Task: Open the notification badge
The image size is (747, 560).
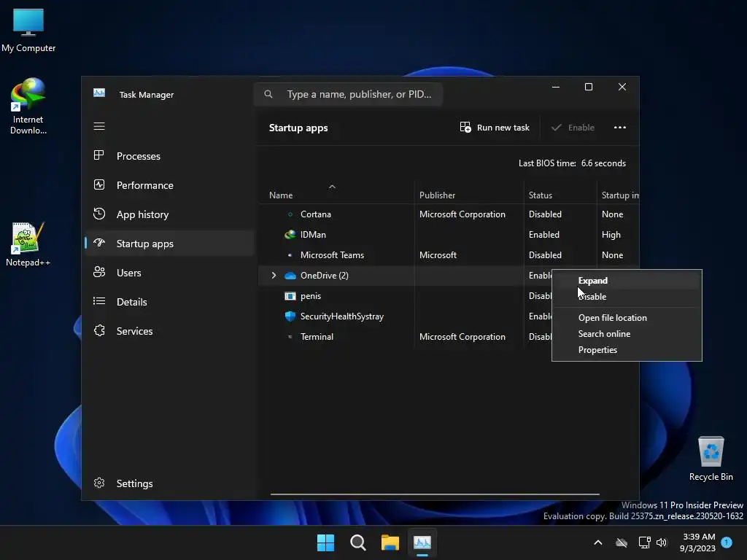Action: click(x=727, y=542)
